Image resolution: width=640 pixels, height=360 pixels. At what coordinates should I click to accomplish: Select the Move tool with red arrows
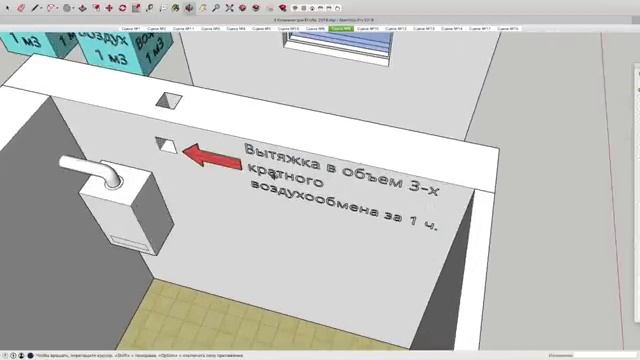[x=109, y=8]
